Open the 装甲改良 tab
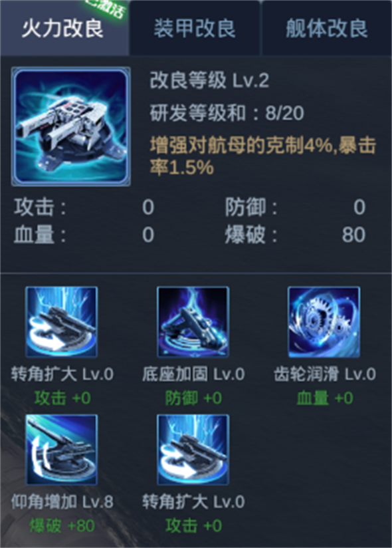The height and width of the screenshot is (548, 392). (195, 28)
